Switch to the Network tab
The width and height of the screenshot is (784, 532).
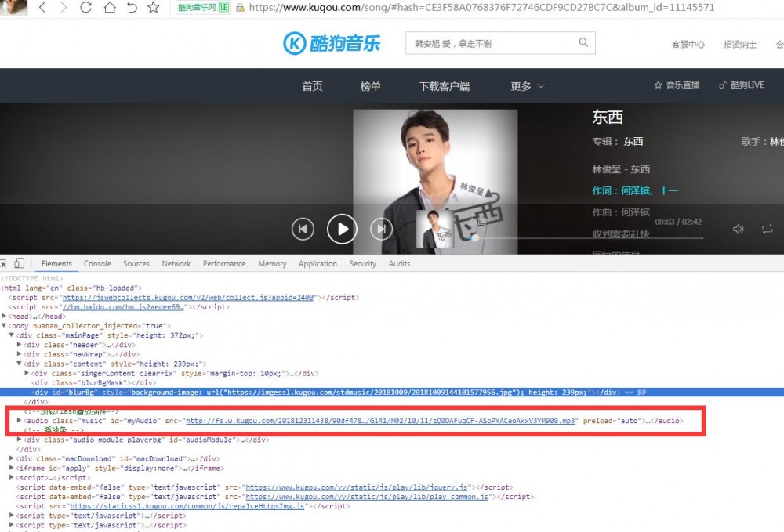point(176,263)
